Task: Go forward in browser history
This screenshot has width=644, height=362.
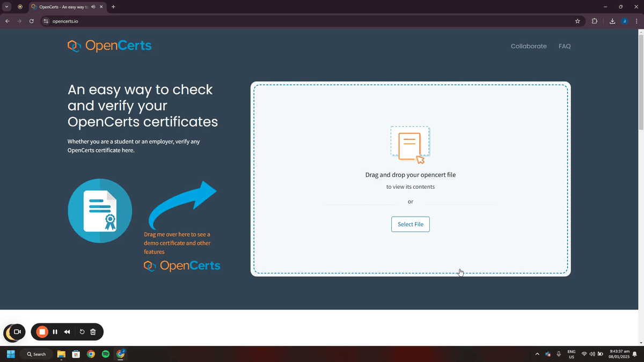Action: click(19, 21)
